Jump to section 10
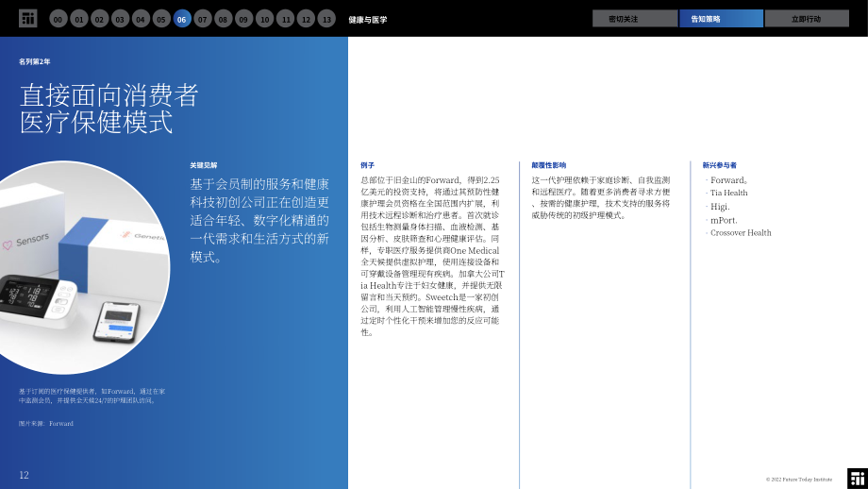Screen dimensions: 868x489 (264, 19)
